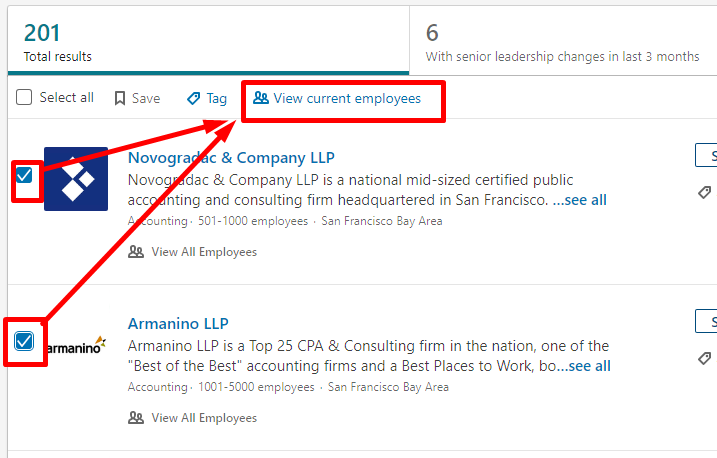Screen dimensions: 717x458
Task: Click people icon under Armanino listing
Action: pyautogui.click(x=136, y=418)
